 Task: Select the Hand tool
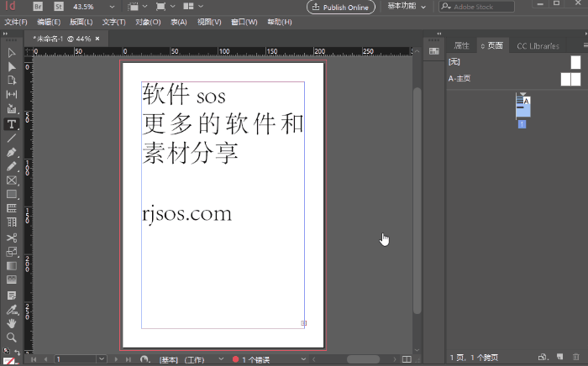(12, 323)
